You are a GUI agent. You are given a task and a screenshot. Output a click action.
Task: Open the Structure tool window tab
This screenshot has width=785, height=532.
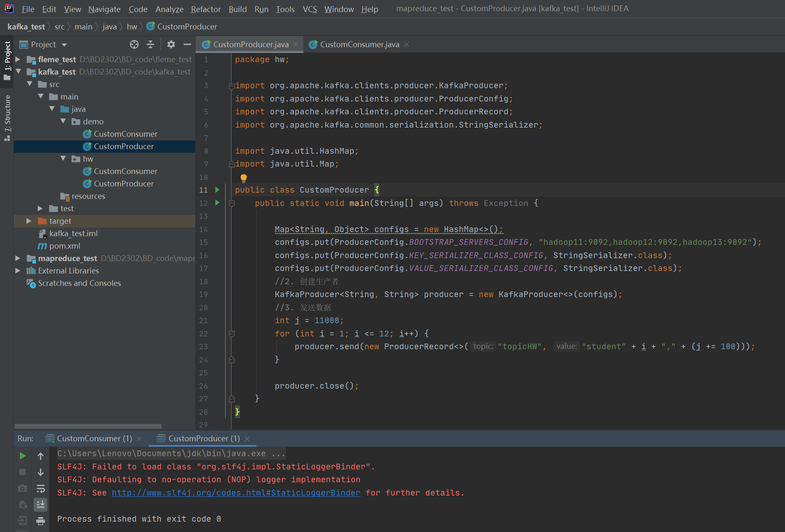(x=7, y=118)
